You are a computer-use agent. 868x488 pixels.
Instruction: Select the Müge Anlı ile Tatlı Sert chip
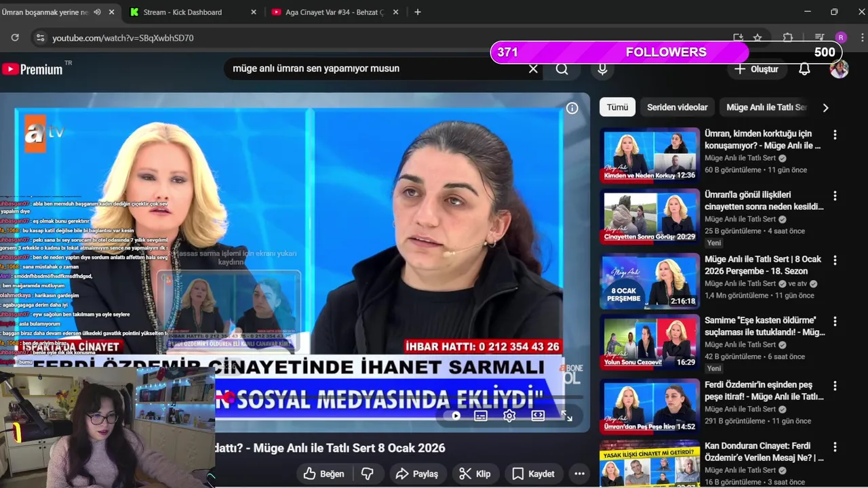pos(766,107)
